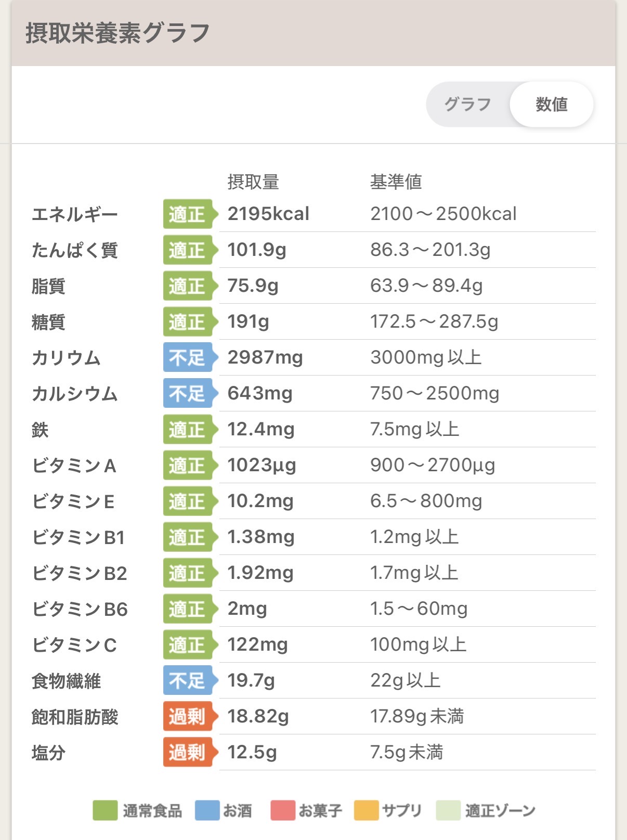Select the 数値 view toggle
Screen dimensions: 627x840
point(551,105)
